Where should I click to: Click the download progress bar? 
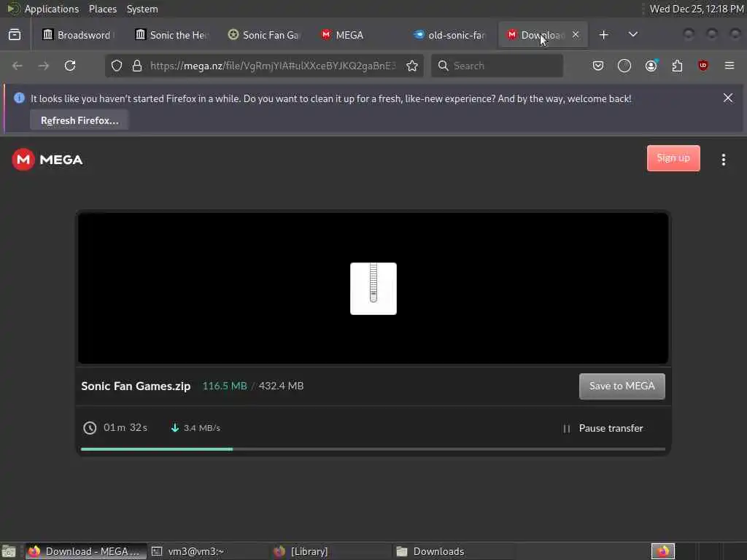click(x=373, y=448)
